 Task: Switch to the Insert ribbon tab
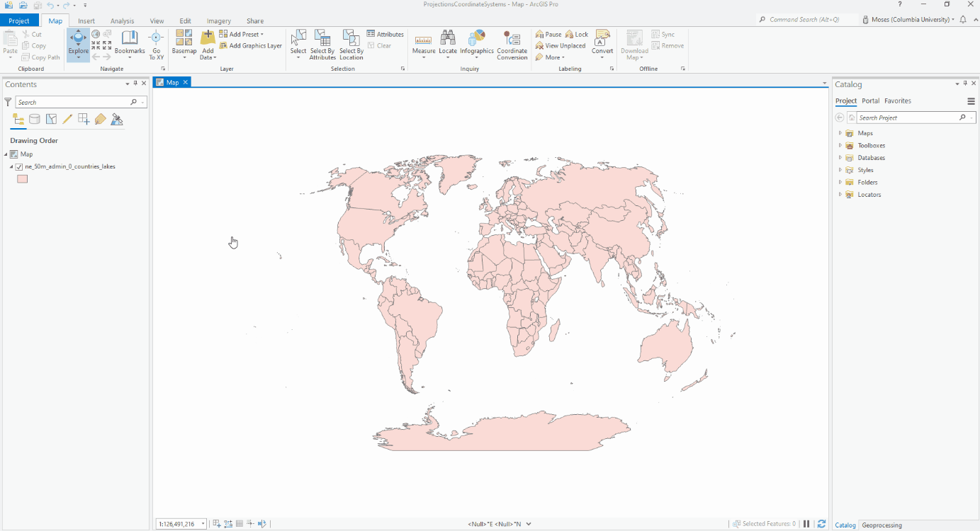point(86,21)
